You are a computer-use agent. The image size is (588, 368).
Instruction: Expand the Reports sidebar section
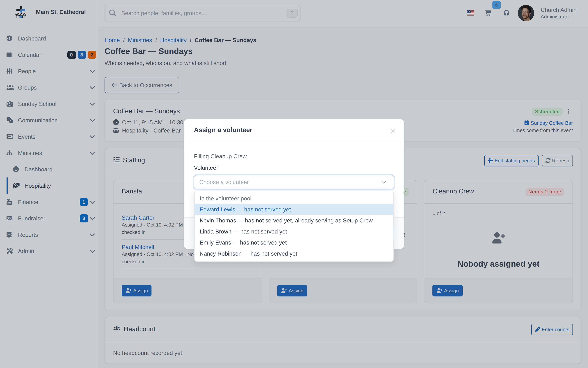pyautogui.click(x=92, y=235)
